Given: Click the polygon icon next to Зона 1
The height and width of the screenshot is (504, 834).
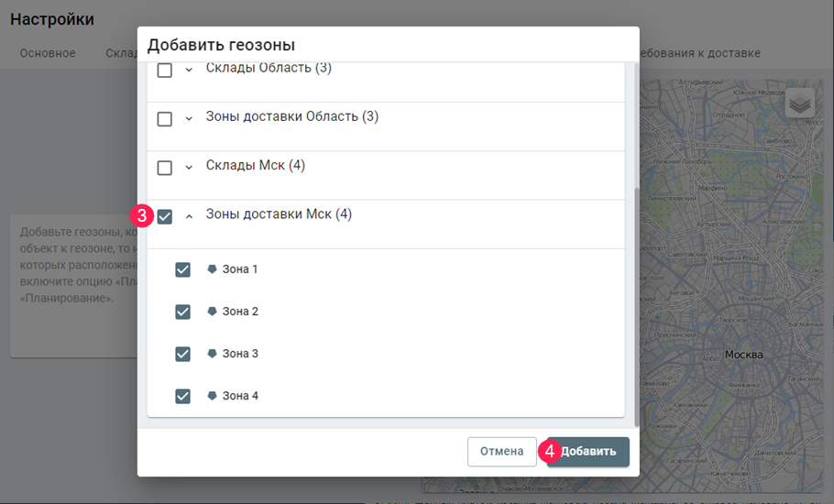Looking at the screenshot, I should 212,269.
